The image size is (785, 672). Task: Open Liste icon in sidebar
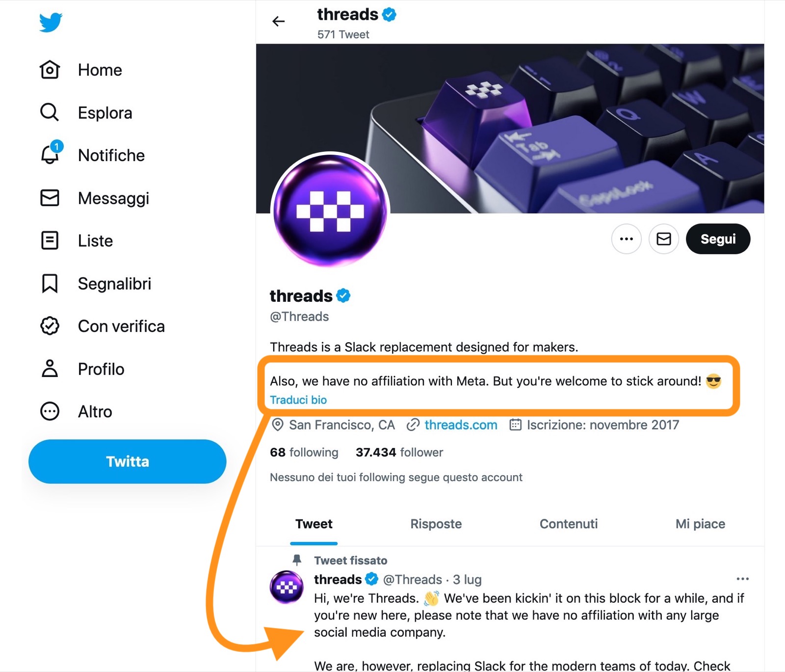[50, 241]
